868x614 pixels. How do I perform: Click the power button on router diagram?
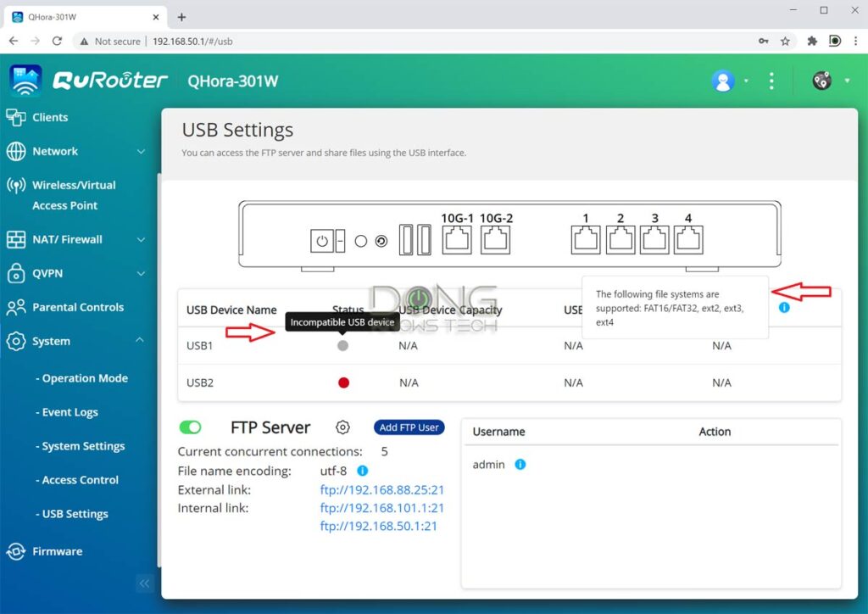click(321, 241)
